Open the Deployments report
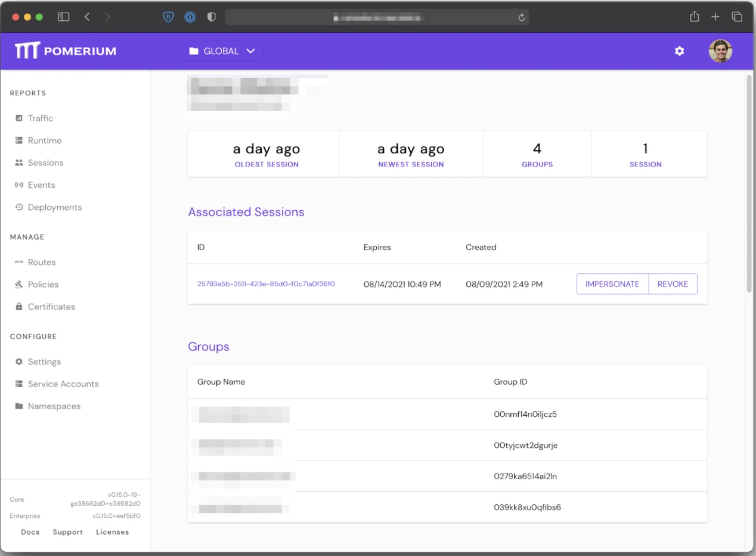This screenshot has height=556, width=756. click(x=54, y=207)
